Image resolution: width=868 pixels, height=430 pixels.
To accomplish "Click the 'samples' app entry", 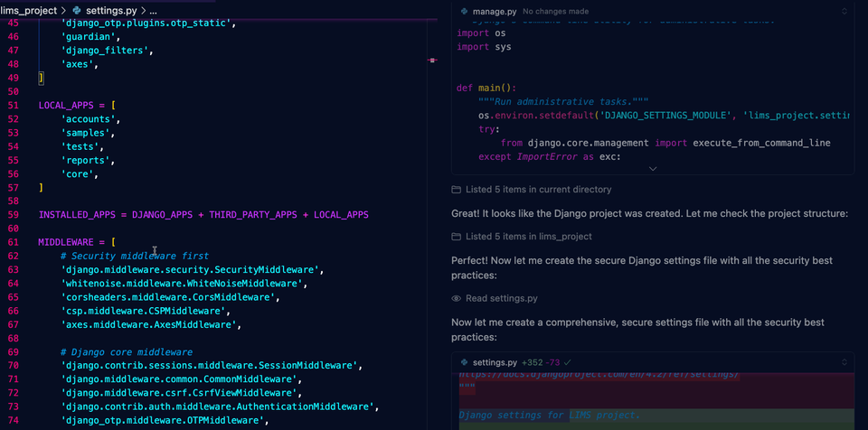I will pyautogui.click(x=85, y=133).
